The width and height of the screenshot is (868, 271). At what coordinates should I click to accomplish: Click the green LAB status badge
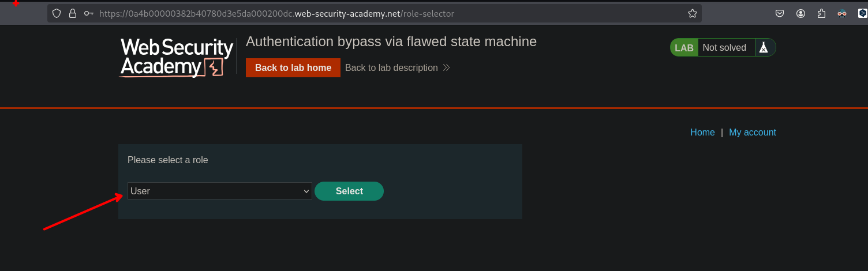coord(684,48)
